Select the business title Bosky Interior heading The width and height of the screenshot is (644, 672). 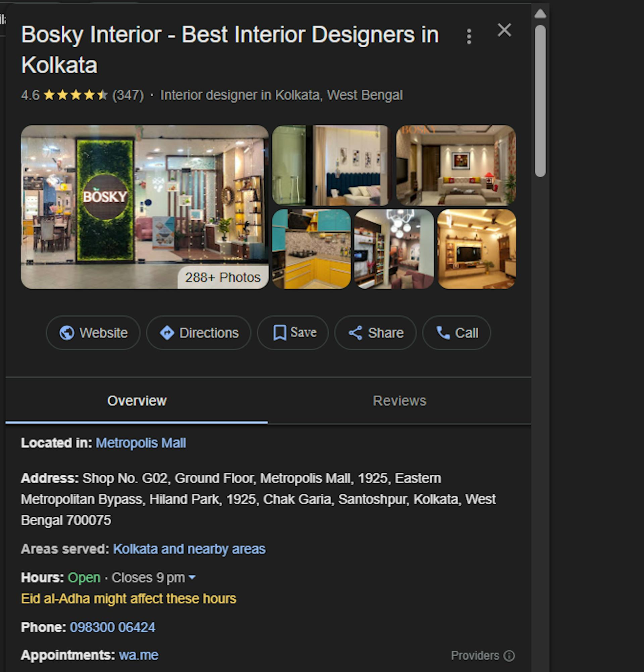pyautogui.click(x=230, y=50)
